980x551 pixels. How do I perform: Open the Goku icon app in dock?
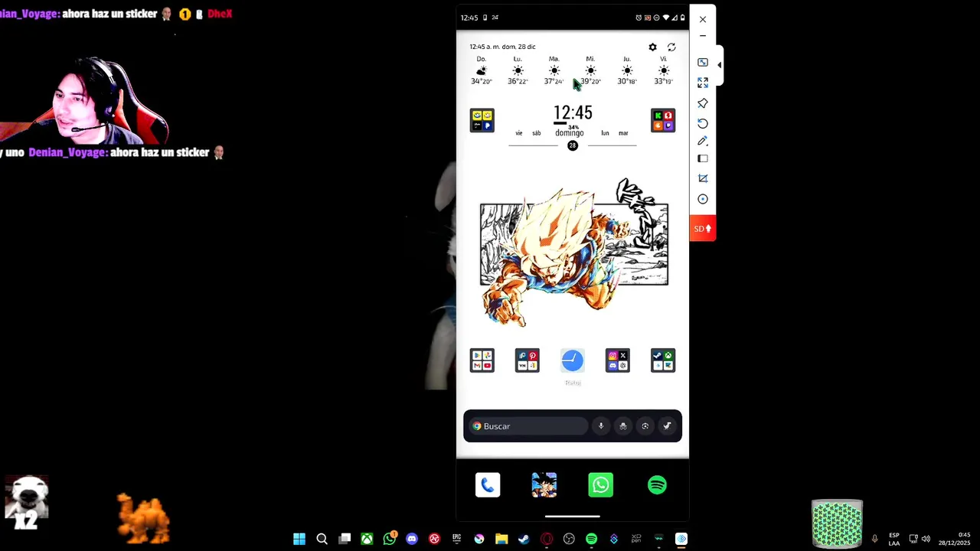(544, 485)
